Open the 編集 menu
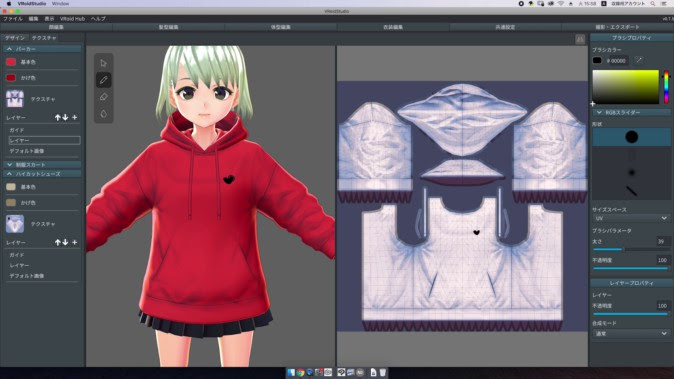Screen dimensions: 674x379 34,19
